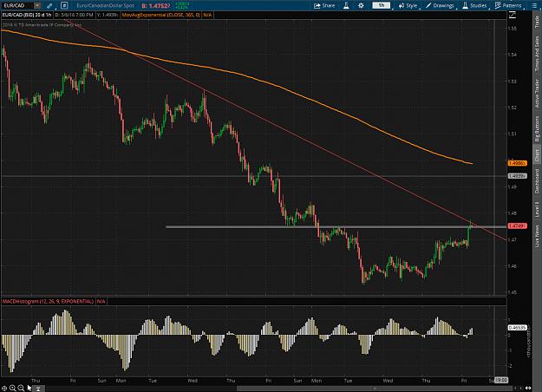Open the chart mode square icon
The width and height of the screenshot is (542, 392).
click(x=64, y=5)
